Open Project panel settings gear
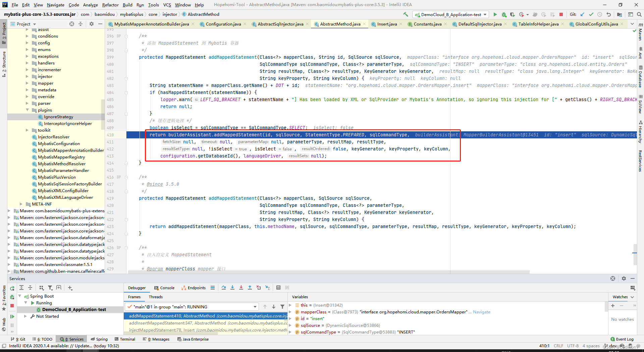Image resolution: width=644 pixels, height=352 pixels. [x=91, y=24]
